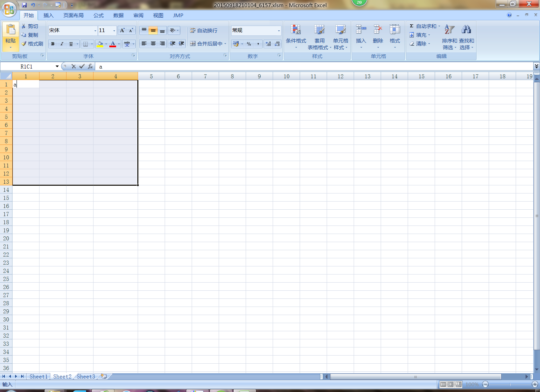Open Conditional Formatting (条件格式)

(x=296, y=34)
